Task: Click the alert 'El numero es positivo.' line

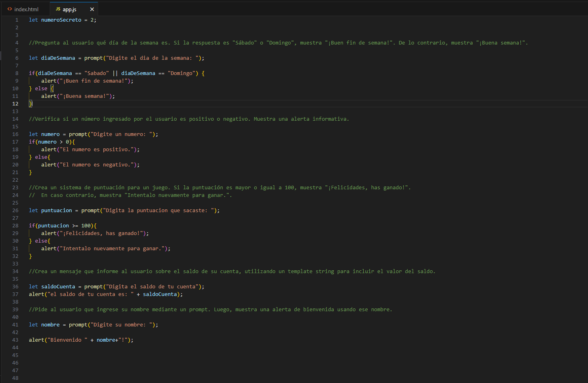Action: point(91,150)
